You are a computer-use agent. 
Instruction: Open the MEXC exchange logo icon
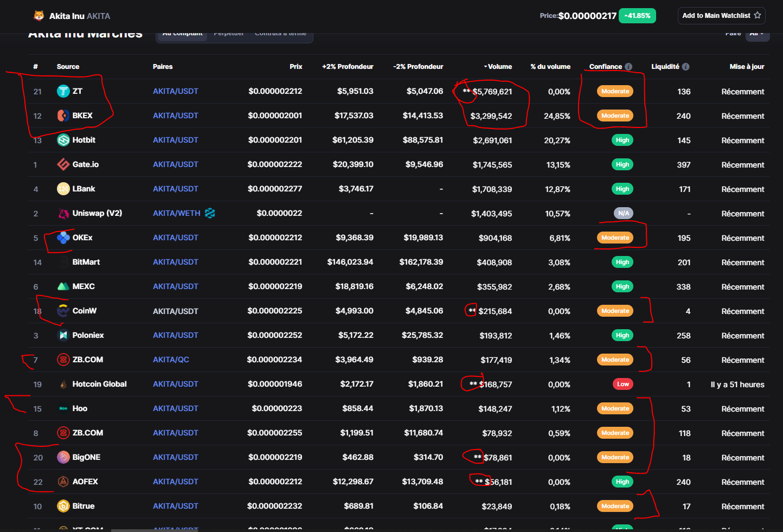[x=63, y=286]
